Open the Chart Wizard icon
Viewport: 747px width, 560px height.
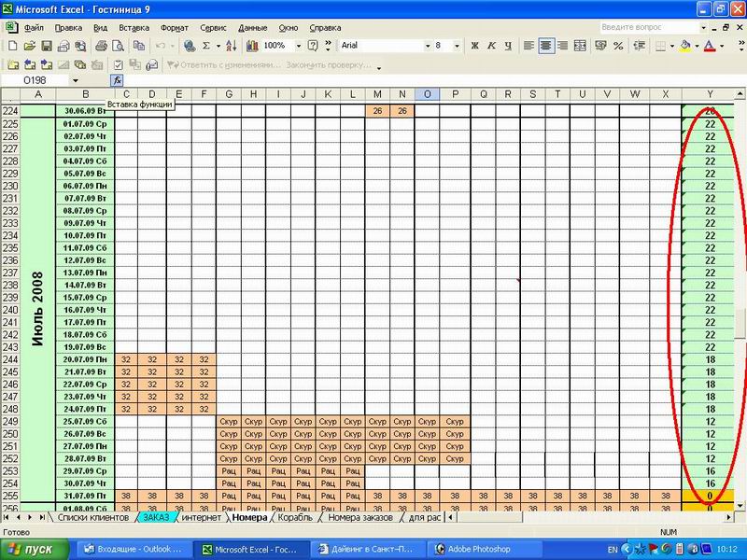pos(250,46)
